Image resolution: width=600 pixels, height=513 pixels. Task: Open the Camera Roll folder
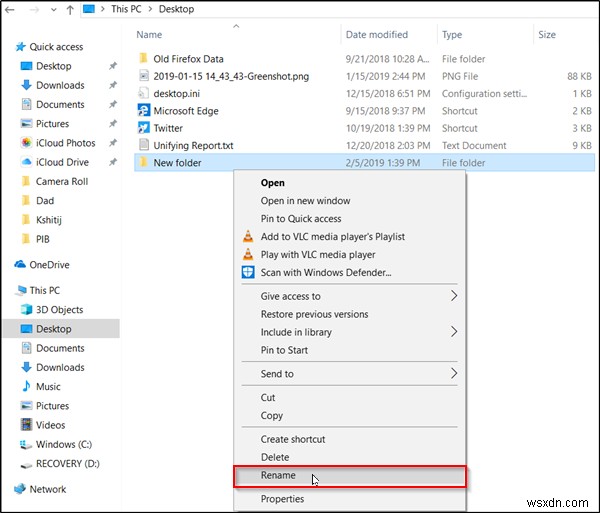pyautogui.click(x=62, y=181)
